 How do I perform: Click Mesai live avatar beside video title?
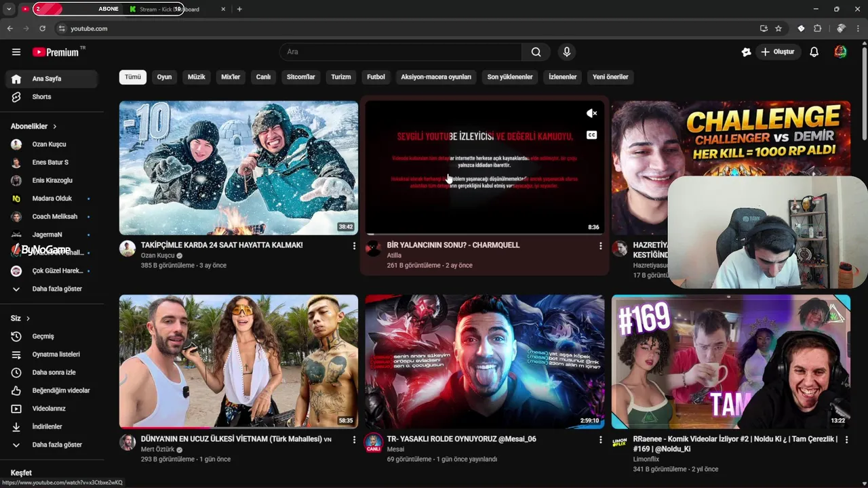click(x=374, y=443)
